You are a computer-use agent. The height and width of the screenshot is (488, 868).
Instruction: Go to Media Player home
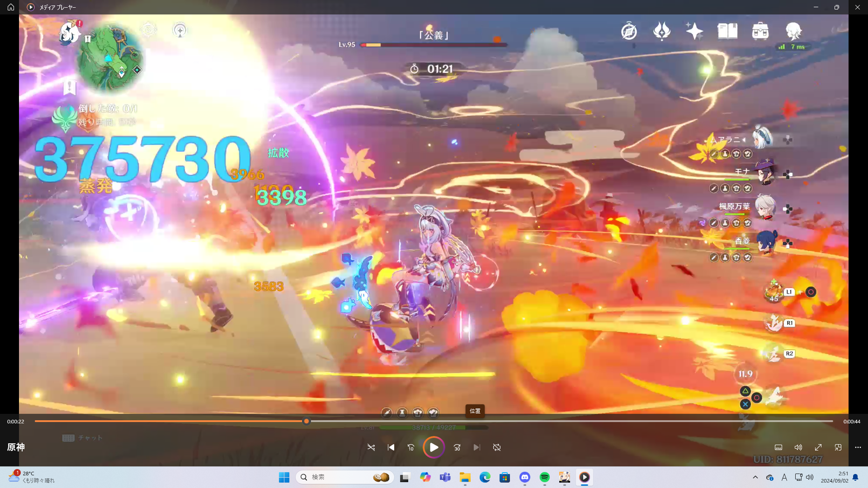(x=11, y=7)
